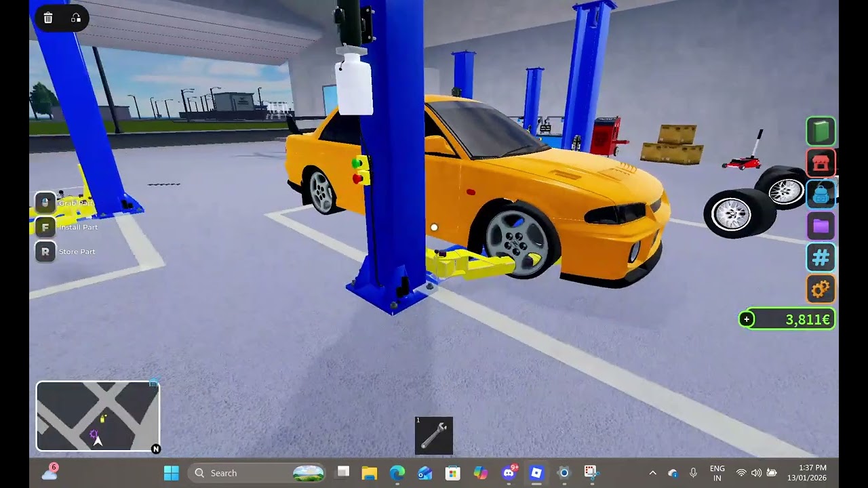Open the Windows Start menu
The width and height of the screenshot is (868, 488).
172,473
